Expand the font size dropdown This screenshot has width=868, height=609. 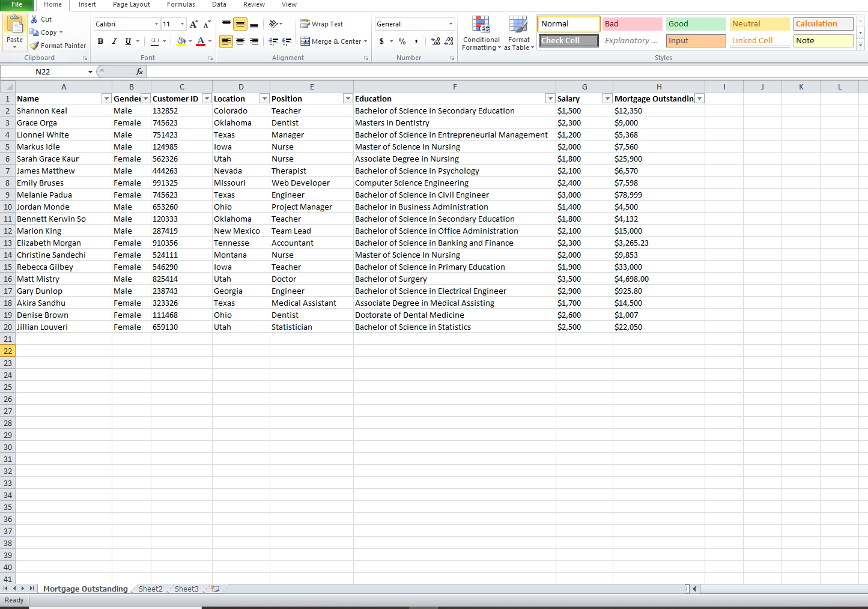[x=182, y=24]
